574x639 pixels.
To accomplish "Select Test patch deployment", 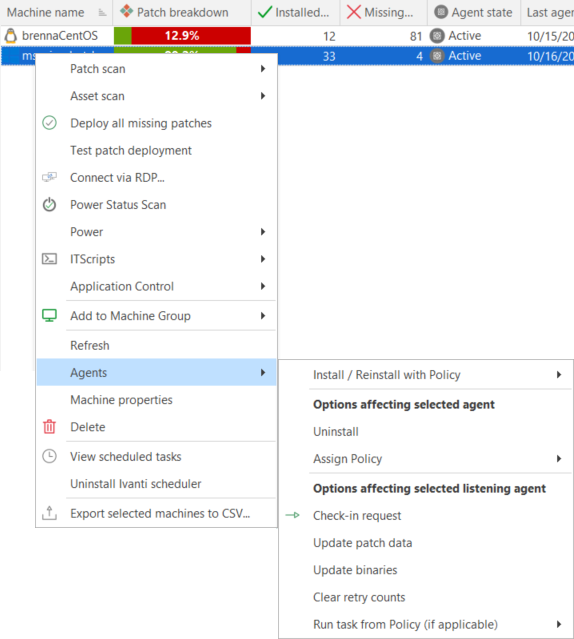I will pyautogui.click(x=156, y=150).
